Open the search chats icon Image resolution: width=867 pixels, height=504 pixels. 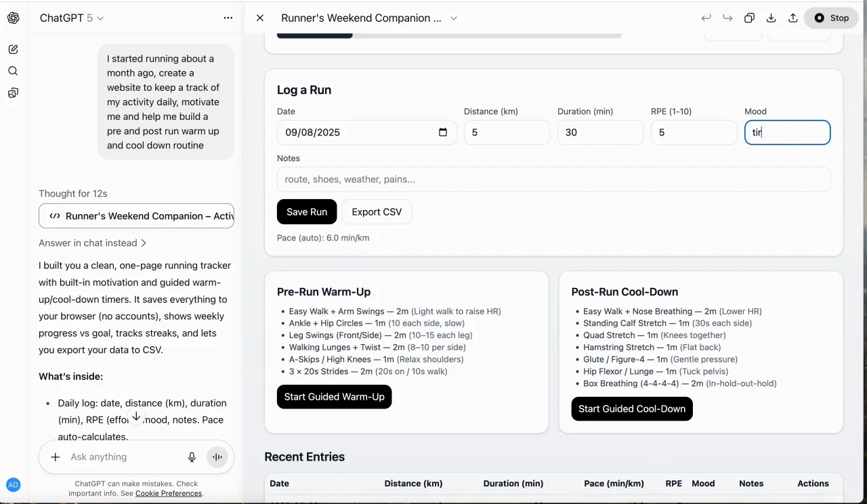point(13,71)
